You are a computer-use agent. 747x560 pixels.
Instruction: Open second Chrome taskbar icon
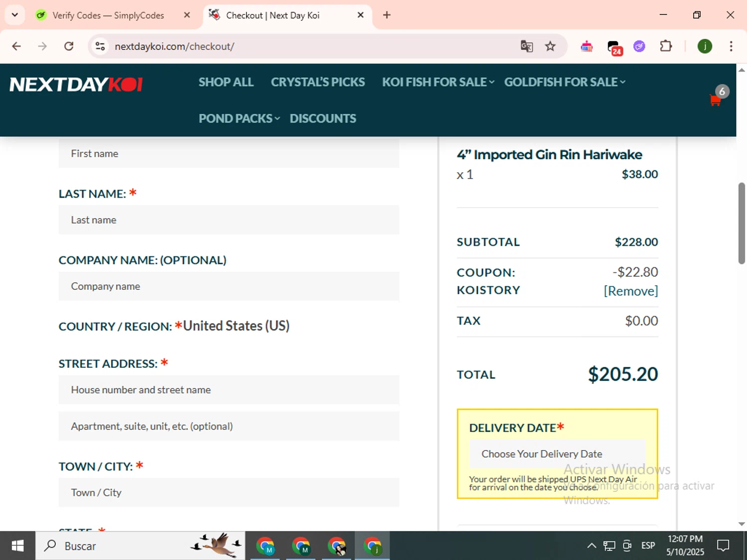(x=301, y=546)
